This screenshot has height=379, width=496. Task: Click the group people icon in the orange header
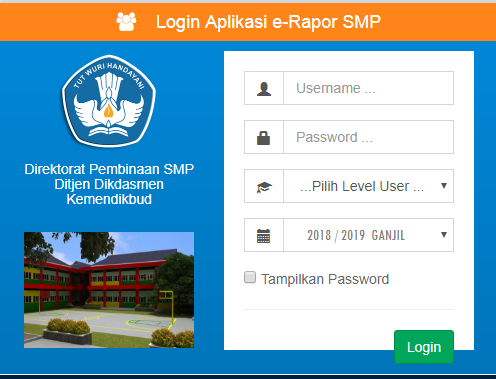126,22
